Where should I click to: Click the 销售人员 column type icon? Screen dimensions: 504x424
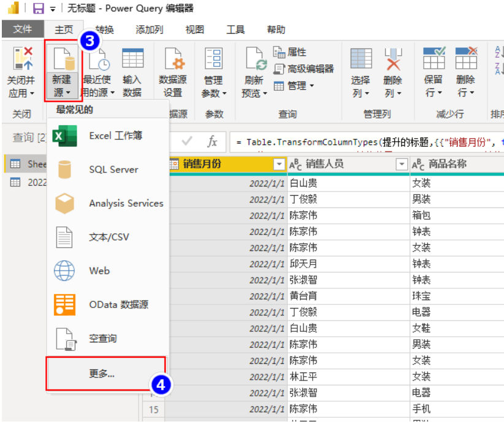(x=296, y=164)
